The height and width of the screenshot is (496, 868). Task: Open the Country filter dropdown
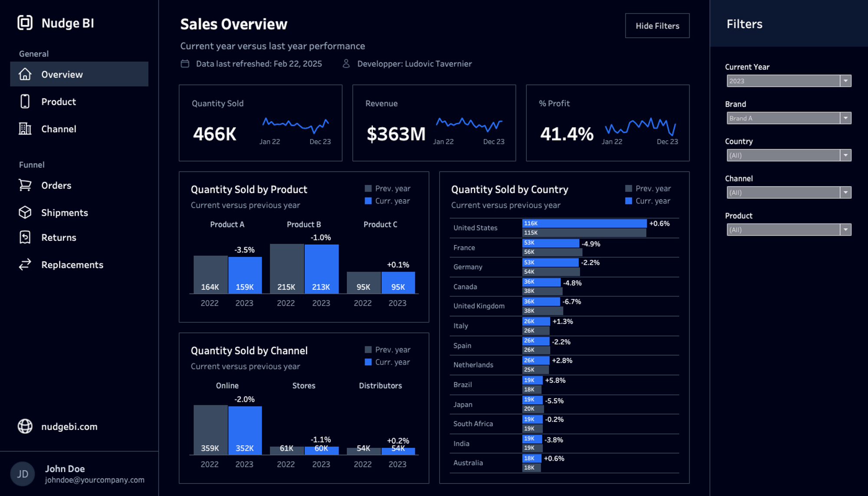(x=845, y=155)
